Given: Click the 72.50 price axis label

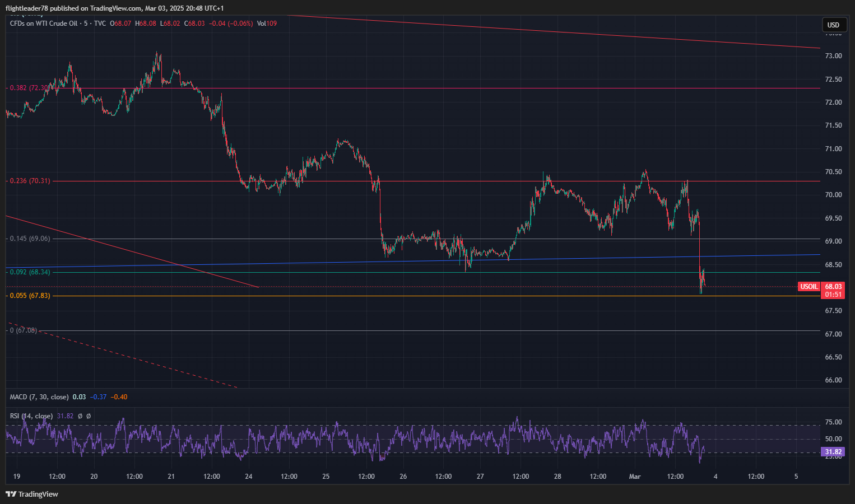Looking at the screenshot, I should tap(833, 80).
